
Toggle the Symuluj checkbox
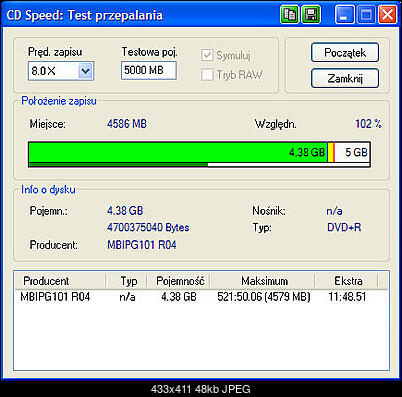coord(207,55)
